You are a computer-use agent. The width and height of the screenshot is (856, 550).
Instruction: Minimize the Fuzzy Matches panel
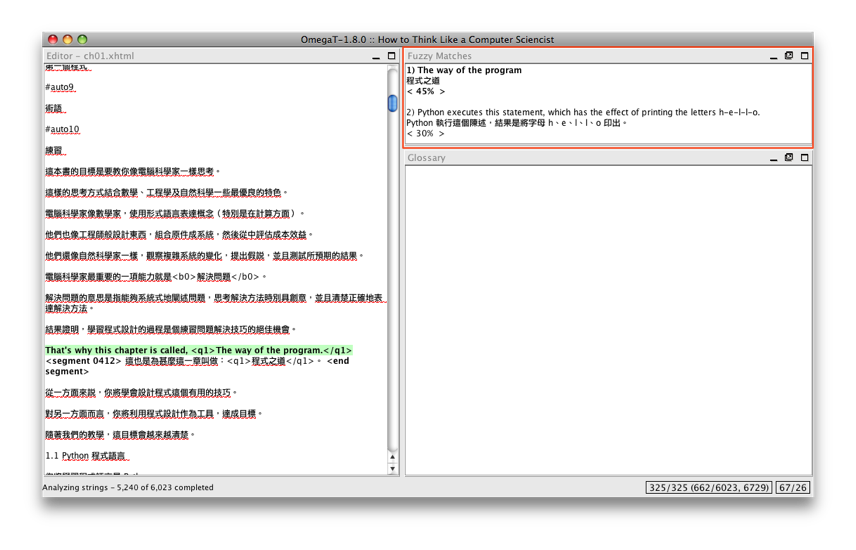click(773, 57)
